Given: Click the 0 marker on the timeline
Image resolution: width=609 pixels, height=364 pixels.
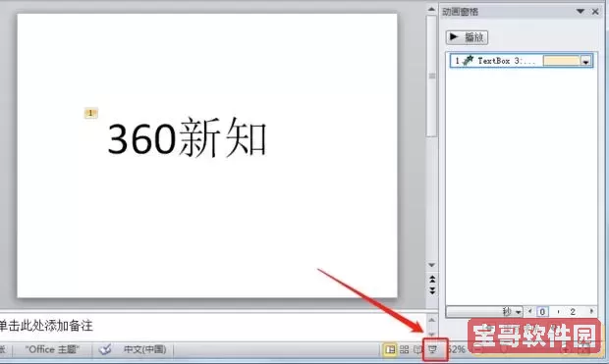Looking at the screenshot, I should tap(542, 312).
